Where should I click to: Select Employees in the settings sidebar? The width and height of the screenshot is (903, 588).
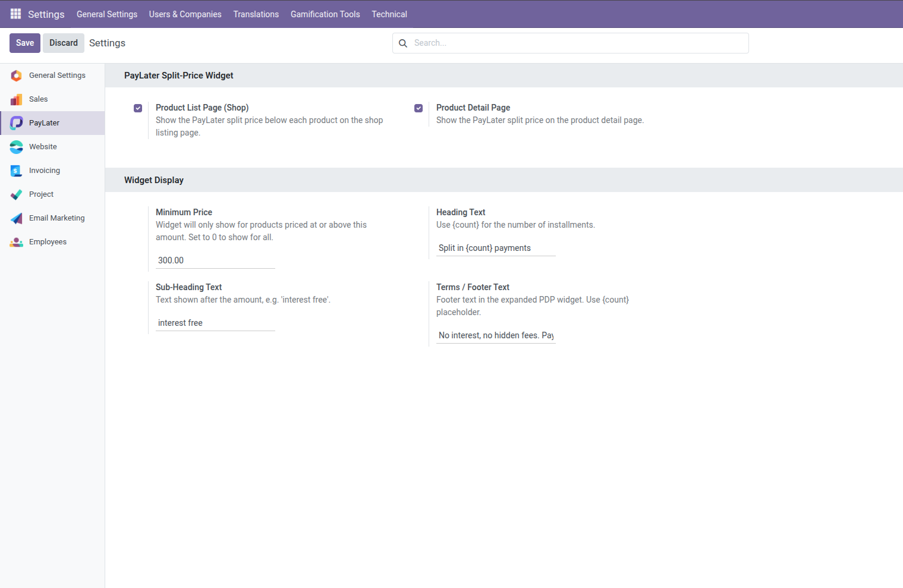52,242
